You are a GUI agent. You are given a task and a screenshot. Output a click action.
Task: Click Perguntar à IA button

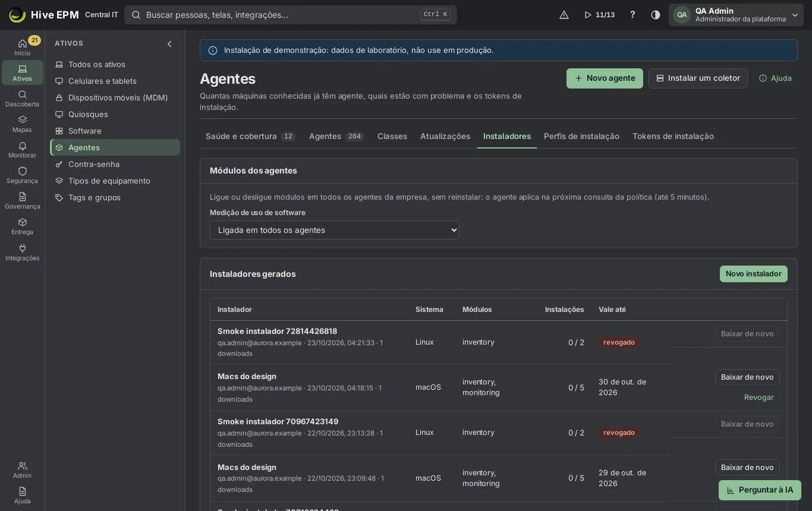point(760,490)
